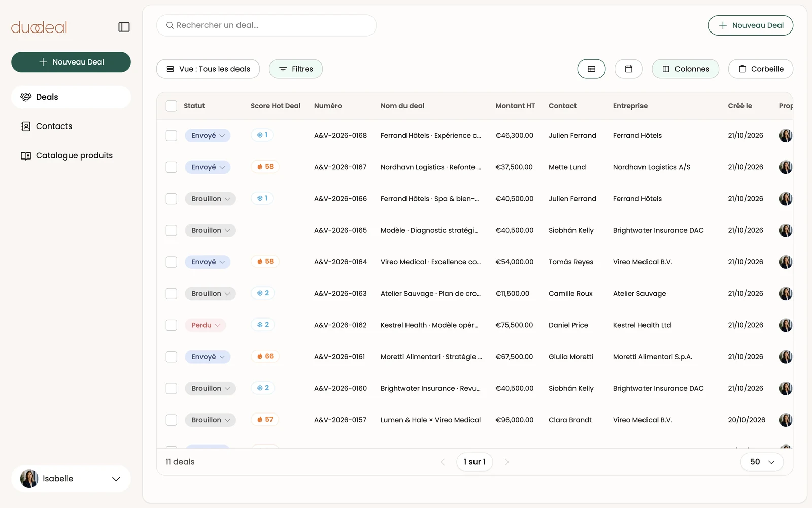Image resolution: width=812 pixels, height=508 pixels.
Task: Tick checkbox for A&V-2026-0165 deal
Action: (x=172, y=230)
